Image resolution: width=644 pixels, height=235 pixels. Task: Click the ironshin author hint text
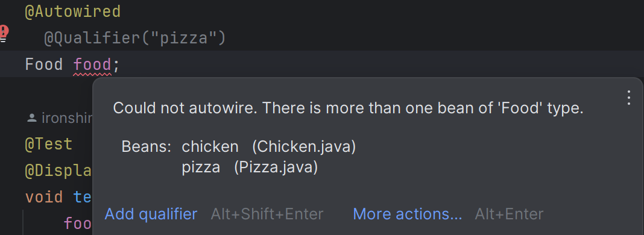coord(67,119)
